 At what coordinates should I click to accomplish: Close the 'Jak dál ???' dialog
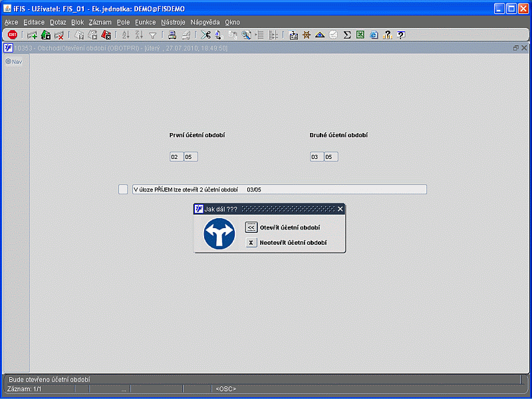click(x=340, y=209)
